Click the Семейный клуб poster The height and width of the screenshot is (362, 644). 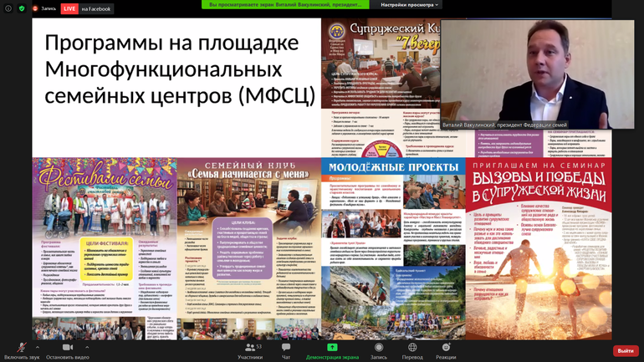[249, 249]
